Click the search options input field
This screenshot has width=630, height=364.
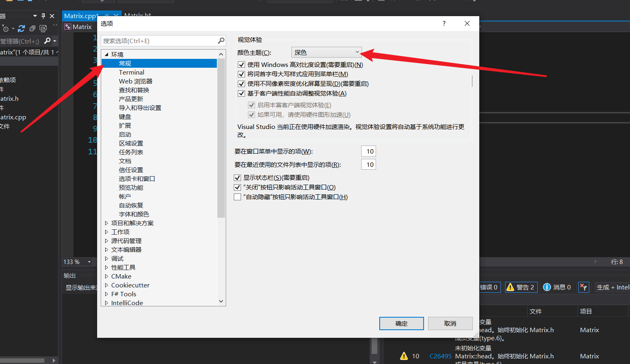point(160,41)
